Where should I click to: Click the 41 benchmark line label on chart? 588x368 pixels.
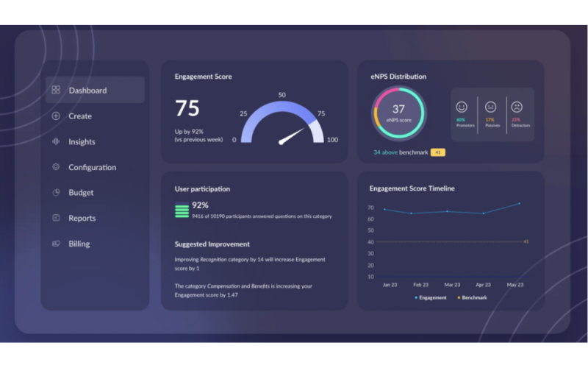(526, 241)
